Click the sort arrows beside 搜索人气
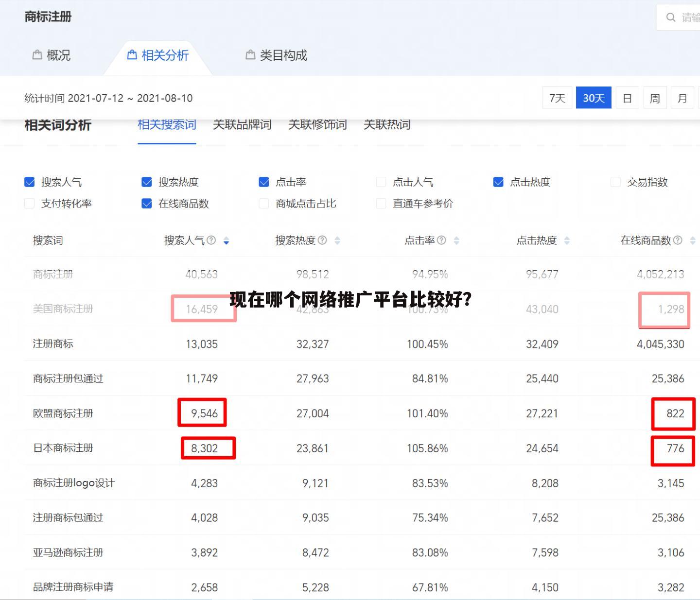The width and height of the screenshot is (700, 600). pos(226,240)
